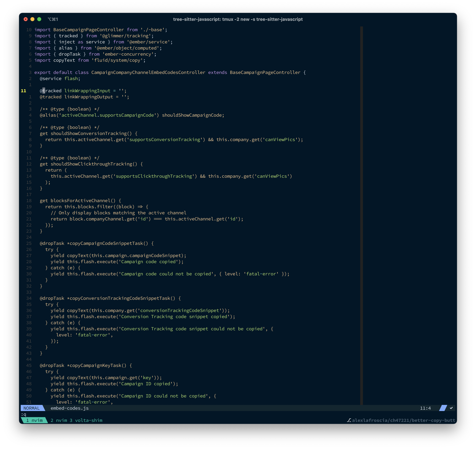Screen dimensions: 476x449
Task: Click the checkmark icon in the statusline
Action: tap(451, 408)
